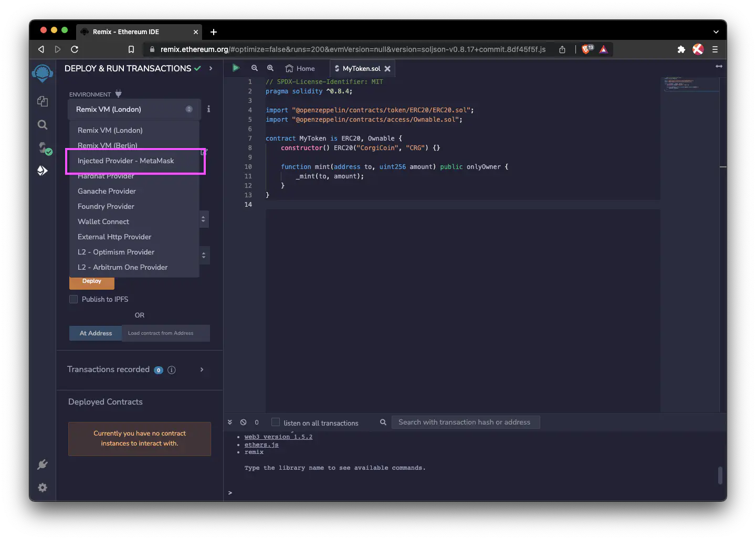Viewport: 756px width, 540px height.
Task: Open the Settings gear in sidebar
Action: point(43,488)
